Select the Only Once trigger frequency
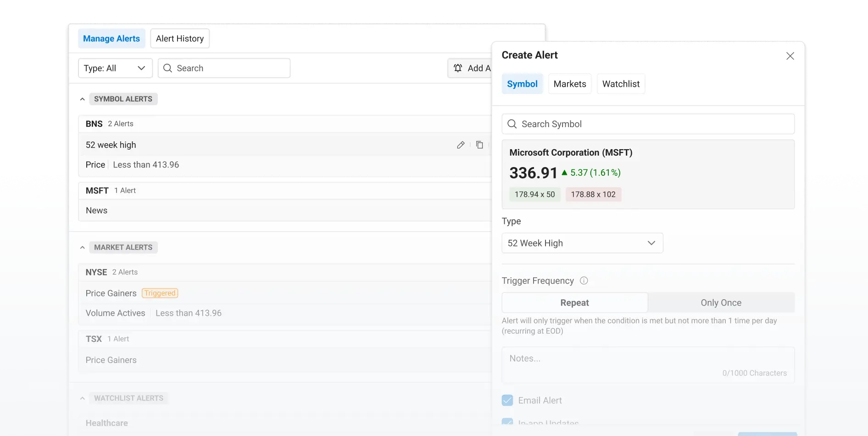This screenshot has height=436, width=868. coord(721,302)
